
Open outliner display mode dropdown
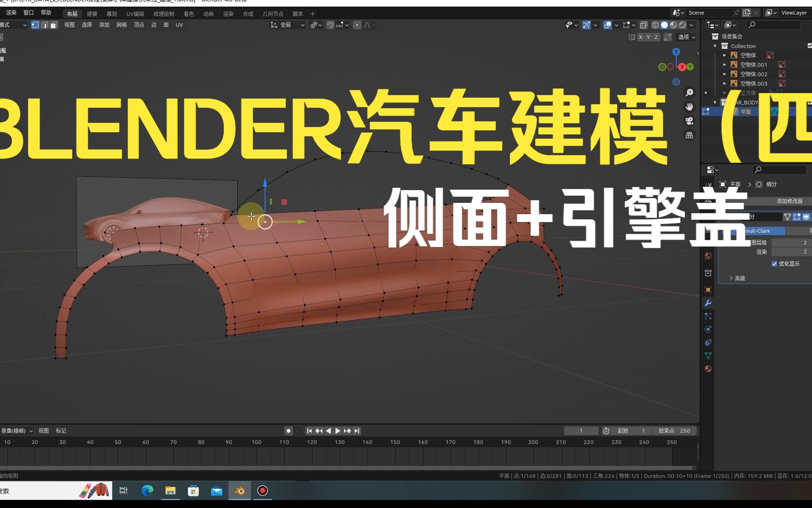click(x=731, y=25)
